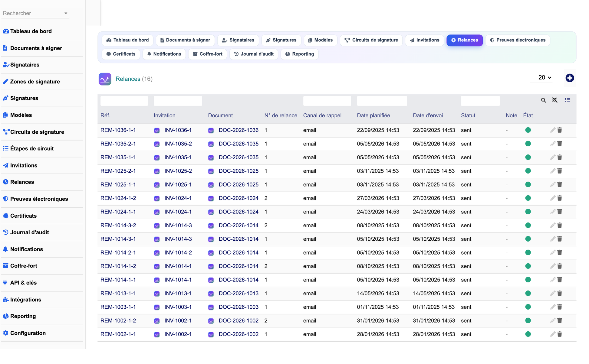Click the État column header
This screenshot has width=589, height=364.
(x=528, y=115)
